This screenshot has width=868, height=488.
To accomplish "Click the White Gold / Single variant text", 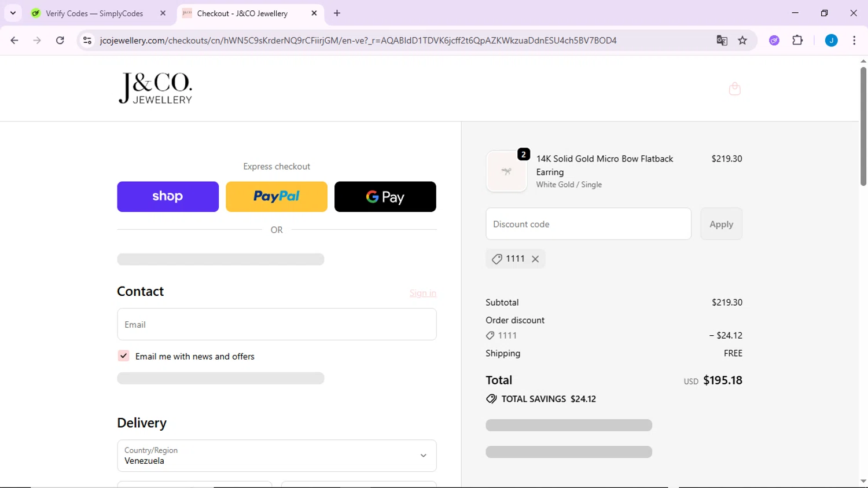I will coord(569,185).
